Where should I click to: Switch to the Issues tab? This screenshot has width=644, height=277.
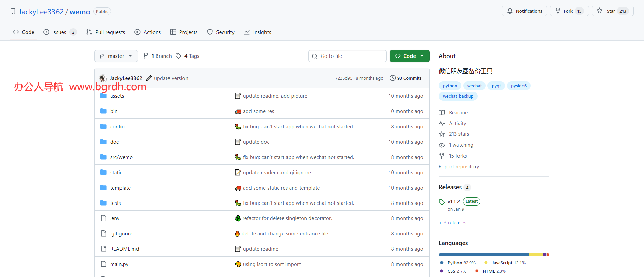(60, 32)
